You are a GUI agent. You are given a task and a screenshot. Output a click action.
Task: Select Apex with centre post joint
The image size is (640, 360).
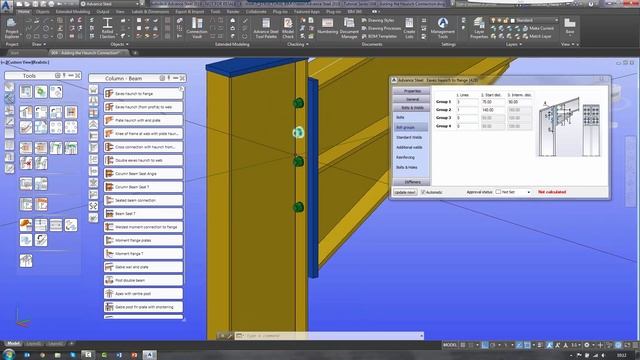pyautogui.click(x=143, y=293)
